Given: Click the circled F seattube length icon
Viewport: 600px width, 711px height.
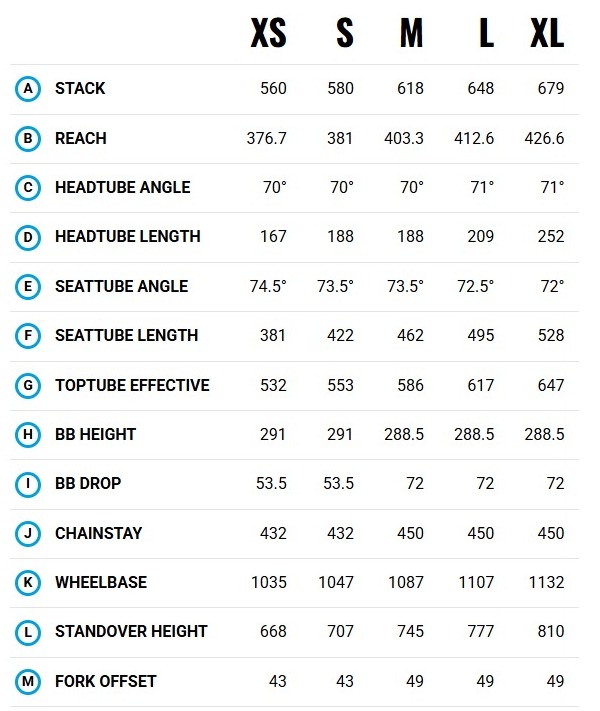Looking at the screenshot, I should point(28,335).
